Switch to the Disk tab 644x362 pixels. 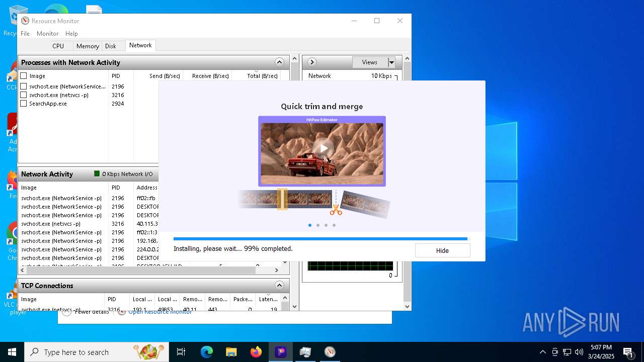tap(110, 46)
